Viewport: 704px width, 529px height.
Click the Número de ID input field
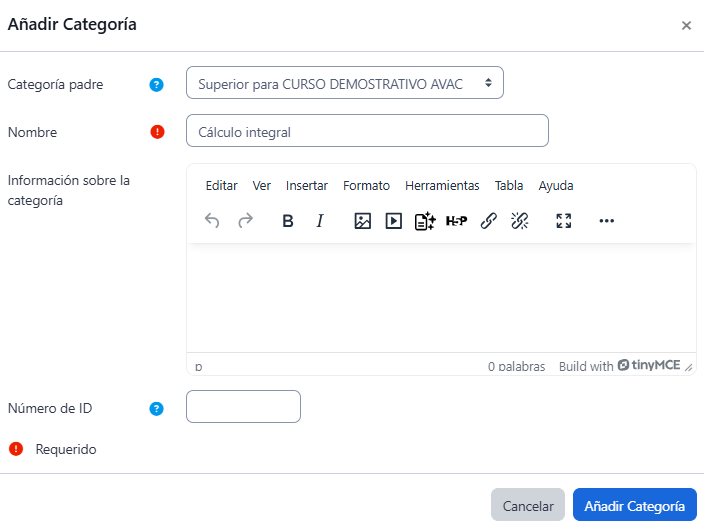[x=243, y=407]
